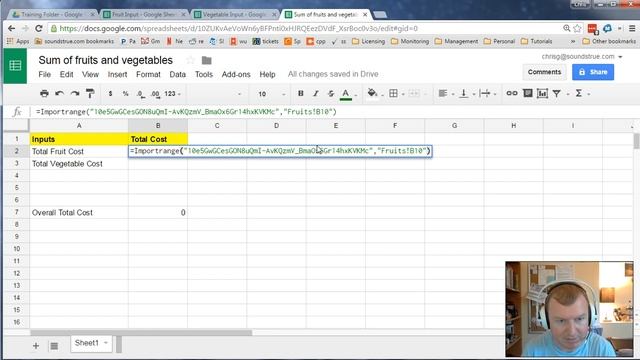
Task: Open the File menu
Action: click(x=44, y=74)
